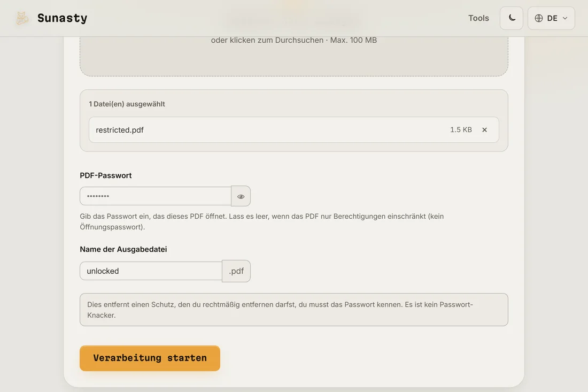Focus the PDF-Passwort input field
The width and height of the screenshot is (588, 392).
[156, 196]
